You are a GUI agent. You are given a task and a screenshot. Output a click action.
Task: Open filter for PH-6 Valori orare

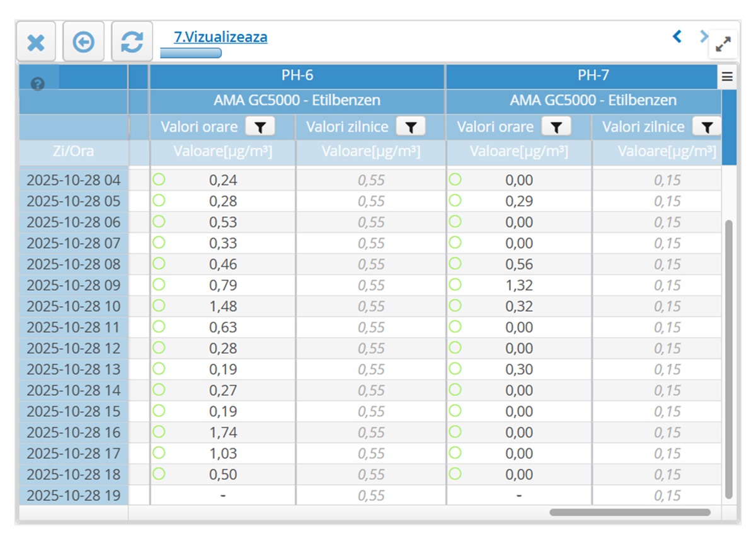pos(260,127)
